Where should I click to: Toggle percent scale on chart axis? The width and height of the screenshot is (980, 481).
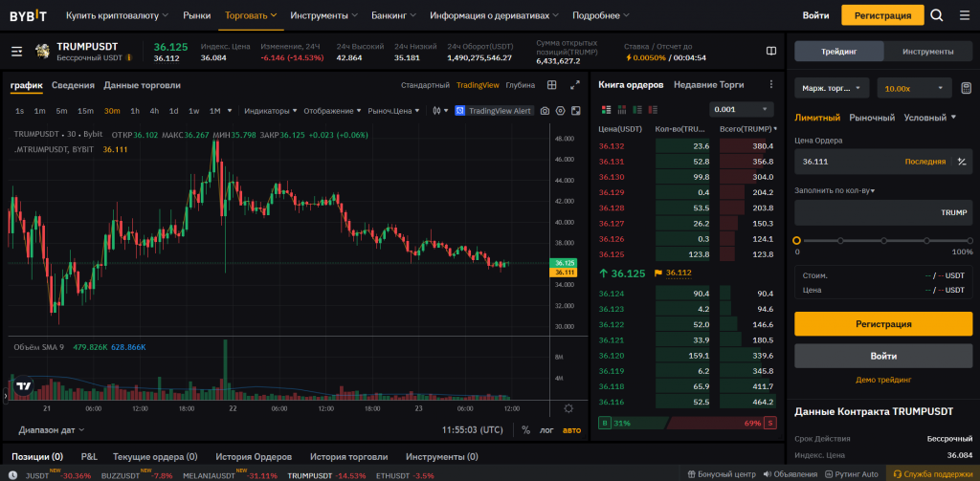[x=525, y=430]
